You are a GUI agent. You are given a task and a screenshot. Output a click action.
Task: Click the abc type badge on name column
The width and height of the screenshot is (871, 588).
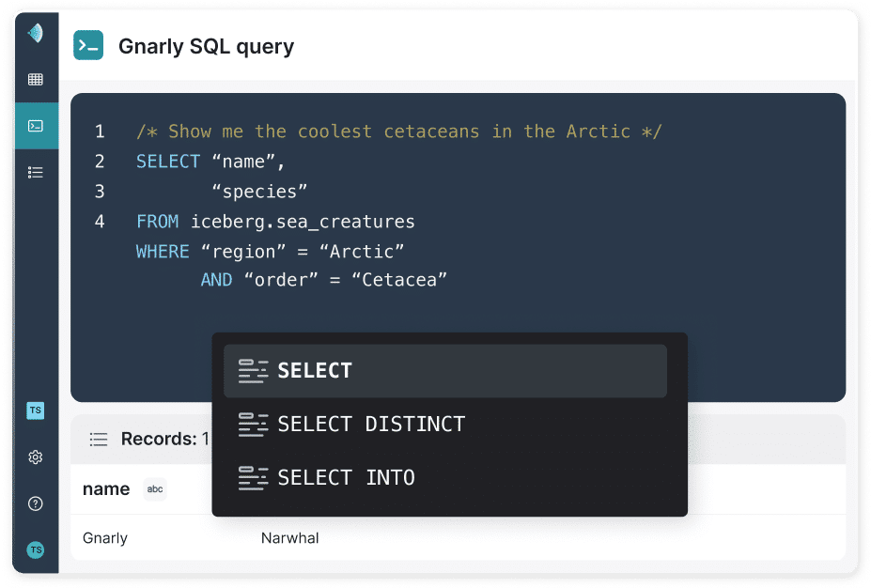tap(155, 489)
